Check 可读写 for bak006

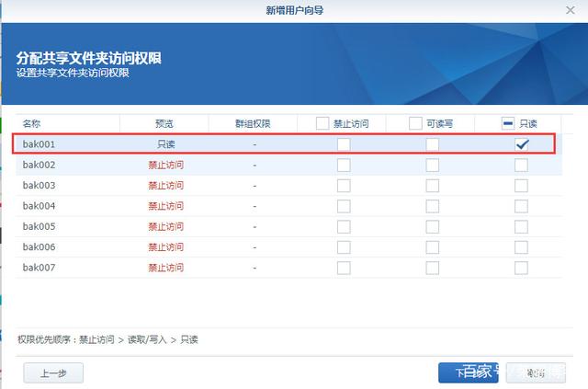pyautogui.click(x=432, y=247)
